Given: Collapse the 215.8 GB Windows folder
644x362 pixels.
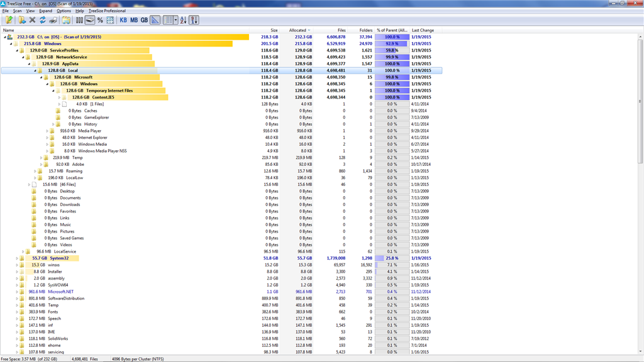Looking at the screenshot, I should point(11,43).
